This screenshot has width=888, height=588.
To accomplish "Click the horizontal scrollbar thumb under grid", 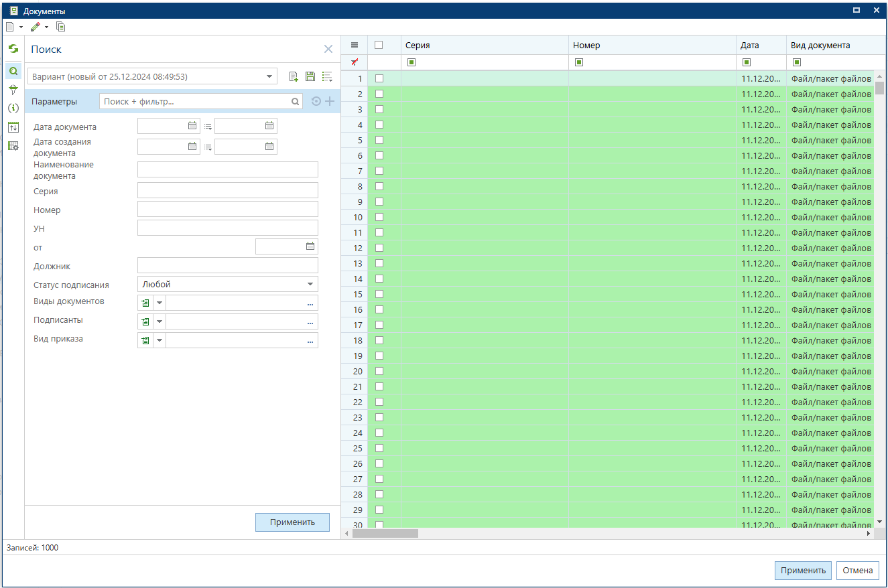I will [x=385, y=533].
